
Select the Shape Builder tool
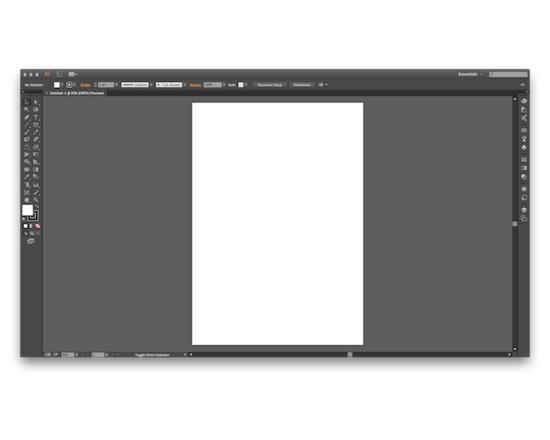tap(27, 162)
